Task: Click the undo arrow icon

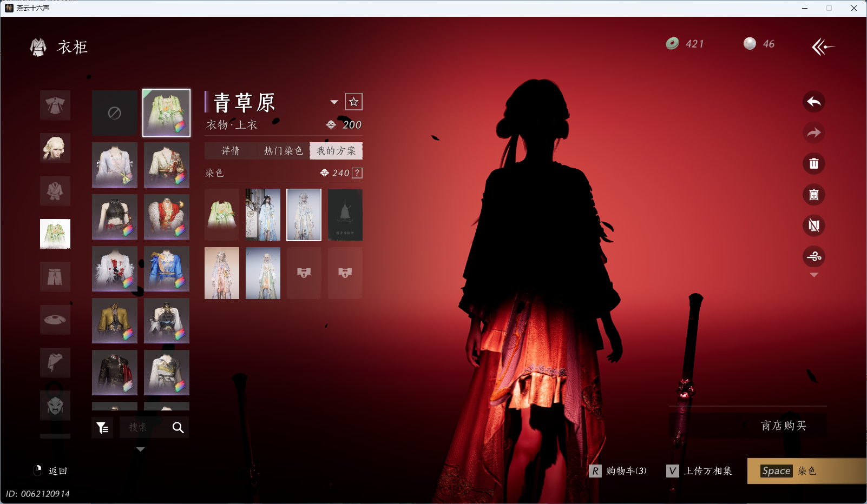Action: [814, 102]
